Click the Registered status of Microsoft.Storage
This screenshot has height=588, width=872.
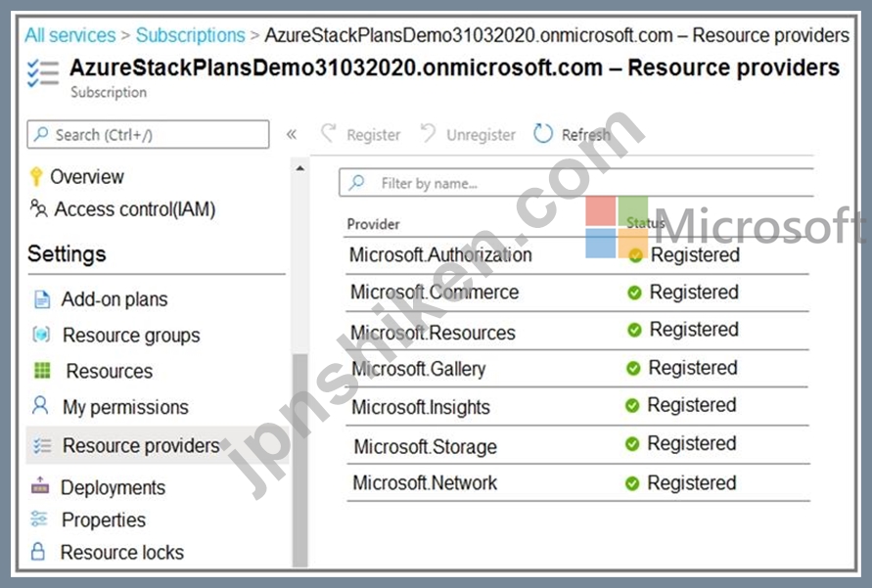(x=692, y=443)
